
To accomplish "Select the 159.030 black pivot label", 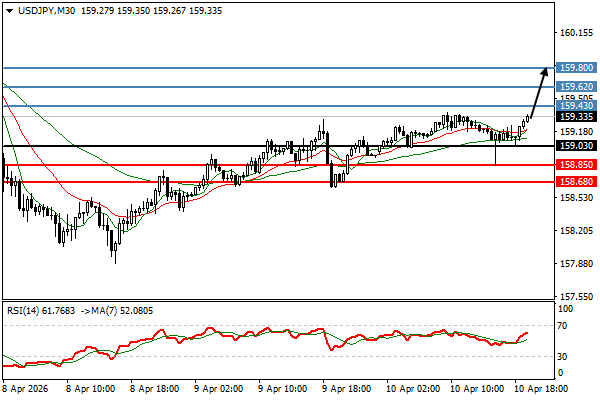I will tap(576, 146).
